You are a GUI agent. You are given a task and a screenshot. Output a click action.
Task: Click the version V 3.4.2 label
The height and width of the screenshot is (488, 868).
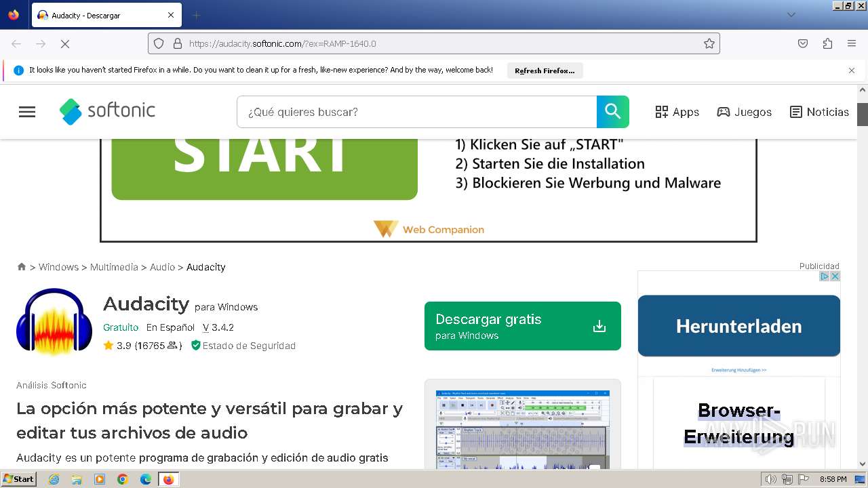pyautogui.click(x=218, y=327)
